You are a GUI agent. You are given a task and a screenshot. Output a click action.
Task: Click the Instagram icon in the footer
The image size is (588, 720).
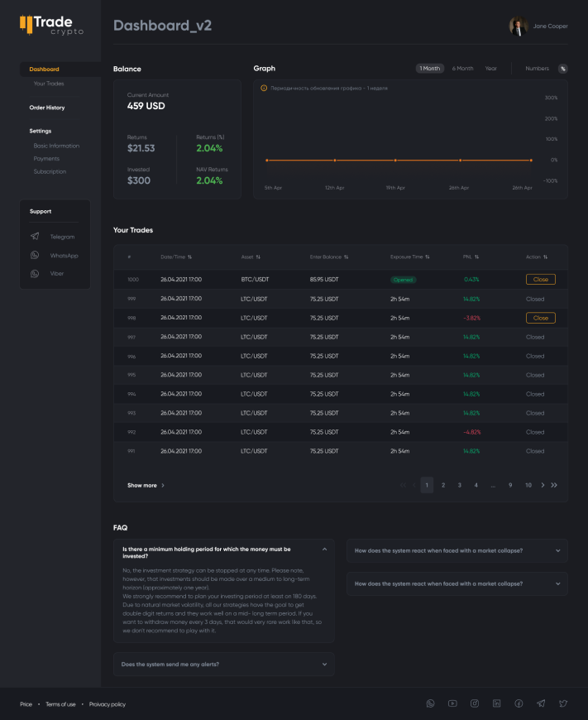(475, 703)
